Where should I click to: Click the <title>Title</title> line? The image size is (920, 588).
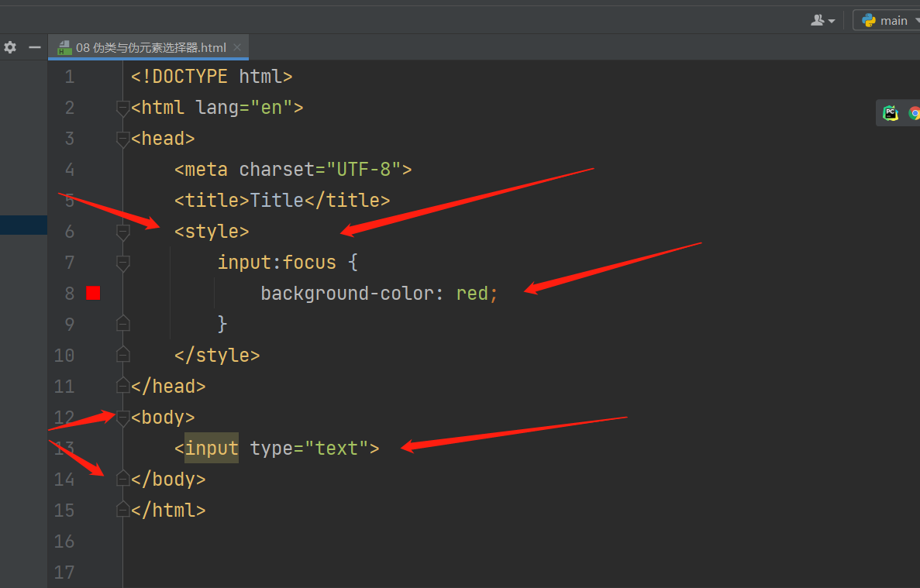click(x=282, y=201)
